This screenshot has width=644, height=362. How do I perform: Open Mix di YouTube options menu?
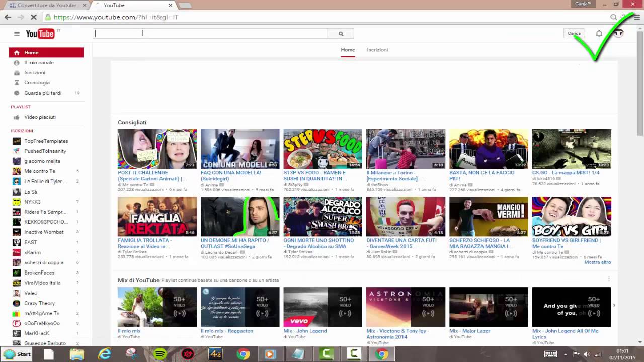[x=609, y=279]
